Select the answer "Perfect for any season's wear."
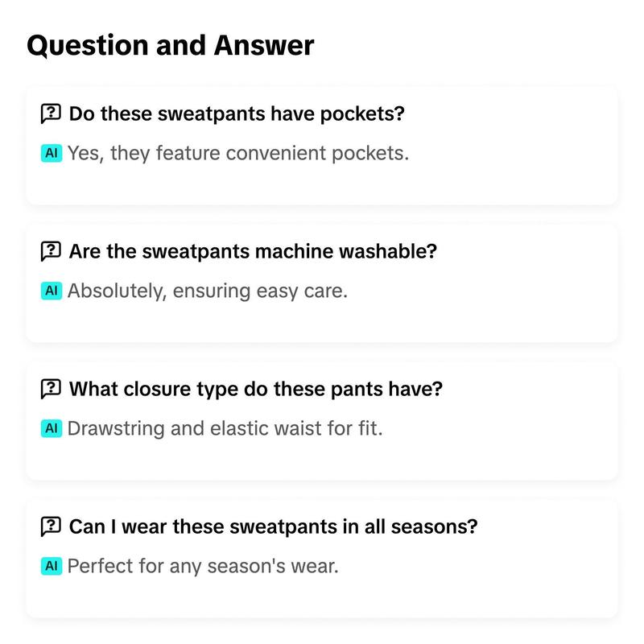Viewport: 644px width, 644px height. (203, 566)
